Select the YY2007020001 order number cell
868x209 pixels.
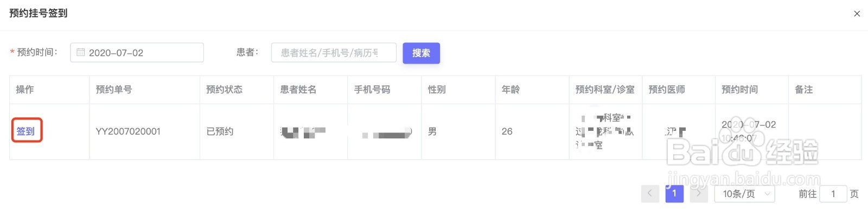coord(128,131)
